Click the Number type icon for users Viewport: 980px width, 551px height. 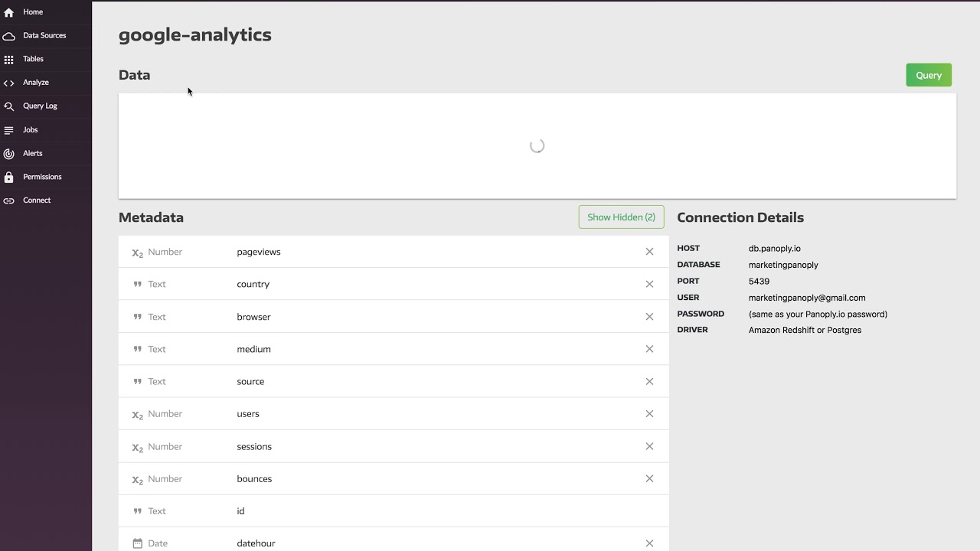[x=138, y=415]
